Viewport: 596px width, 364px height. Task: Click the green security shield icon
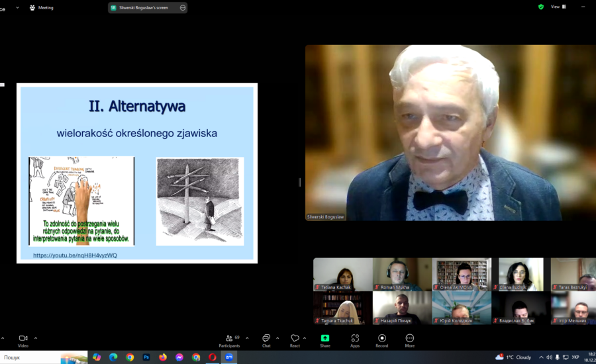(541, 7)
